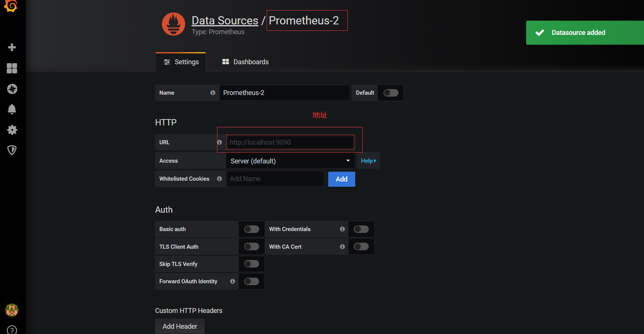Open the Configuration gear icon
Screen dimensions: 644x334
[12, 130]
